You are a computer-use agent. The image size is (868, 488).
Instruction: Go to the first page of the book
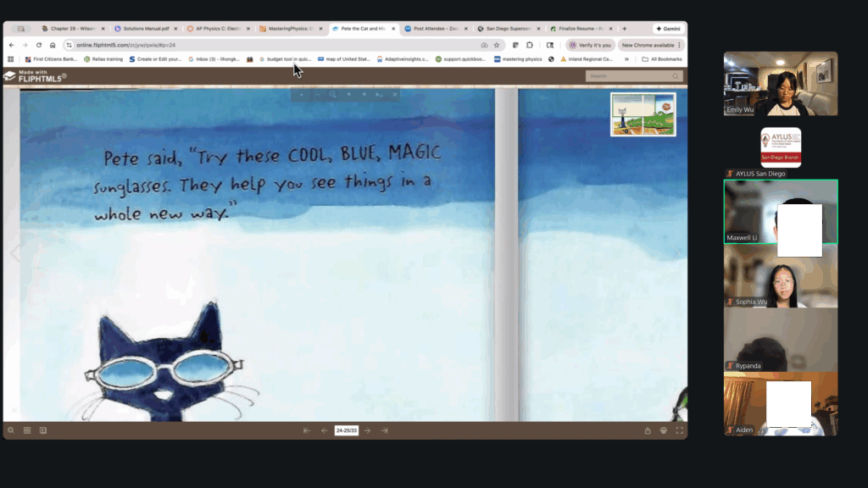tap(307, 430)
